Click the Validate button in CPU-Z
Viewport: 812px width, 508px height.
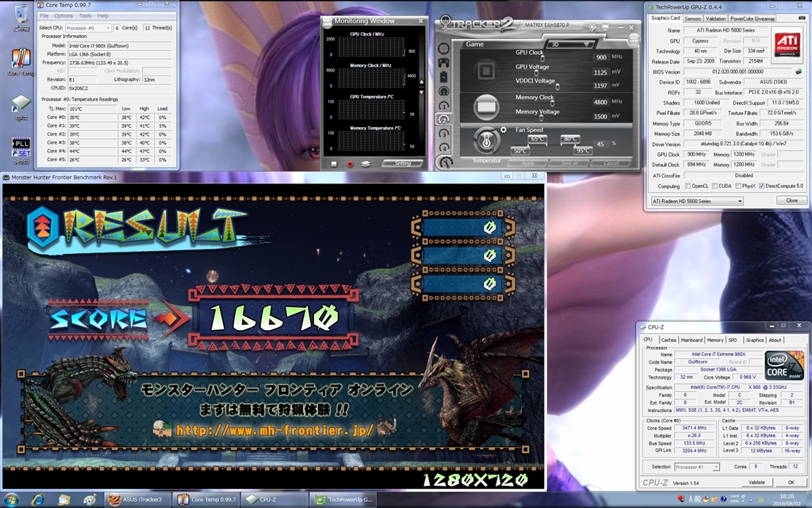click(x=756, y=482)
